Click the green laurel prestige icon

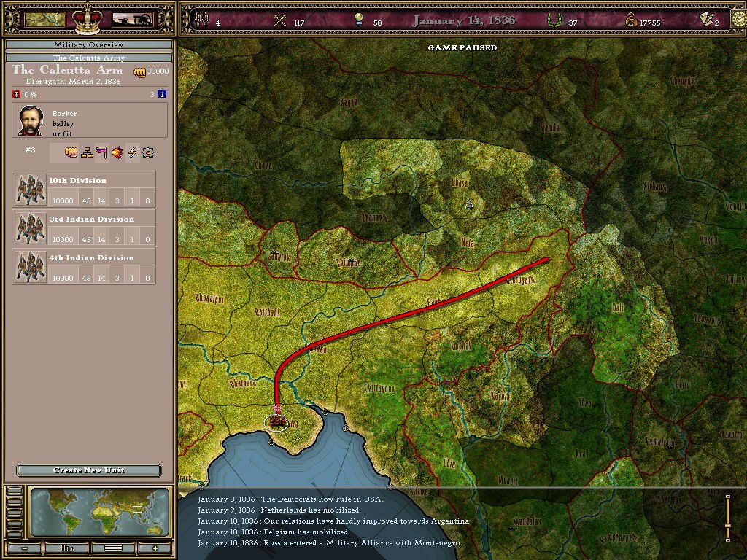(554, 20)
